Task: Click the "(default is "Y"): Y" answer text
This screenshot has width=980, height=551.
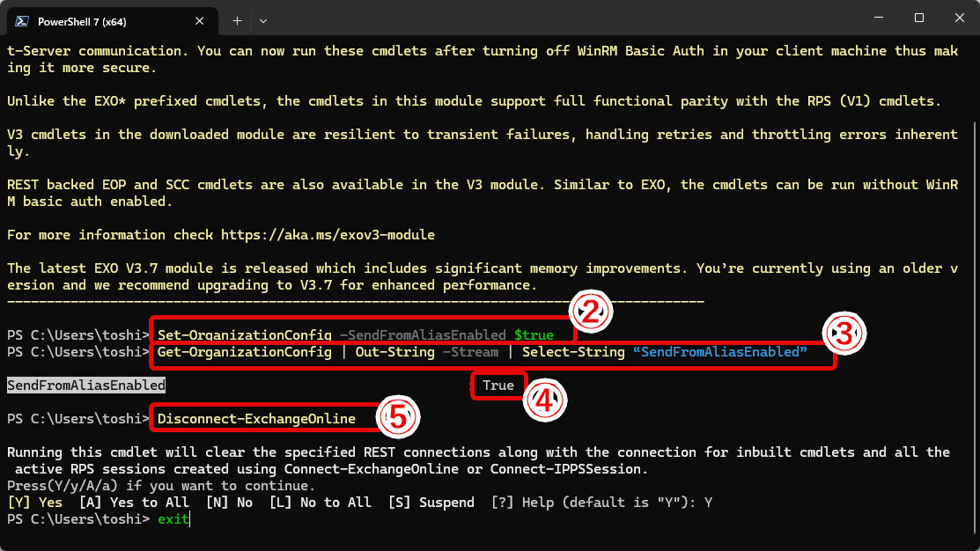Action: tap(637, 503)
